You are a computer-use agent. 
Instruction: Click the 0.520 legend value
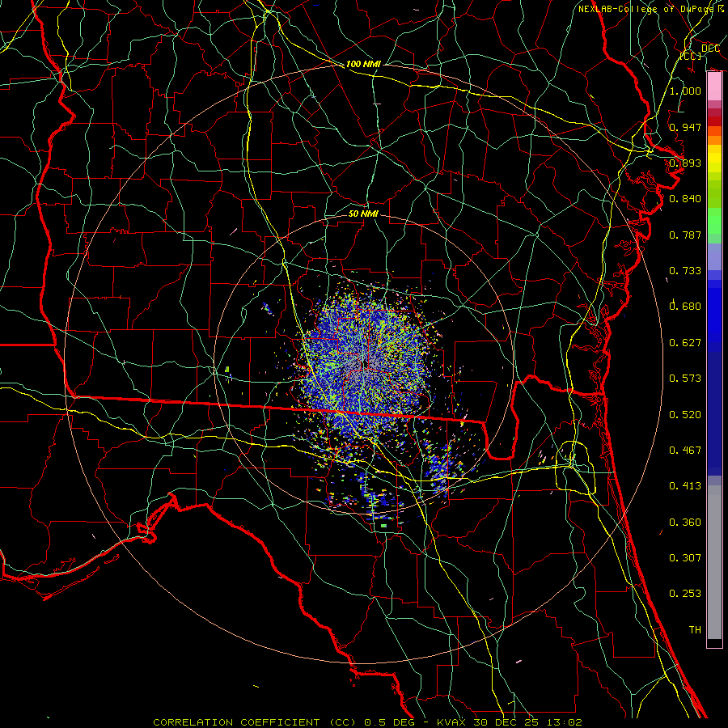(x=685, y=414)
